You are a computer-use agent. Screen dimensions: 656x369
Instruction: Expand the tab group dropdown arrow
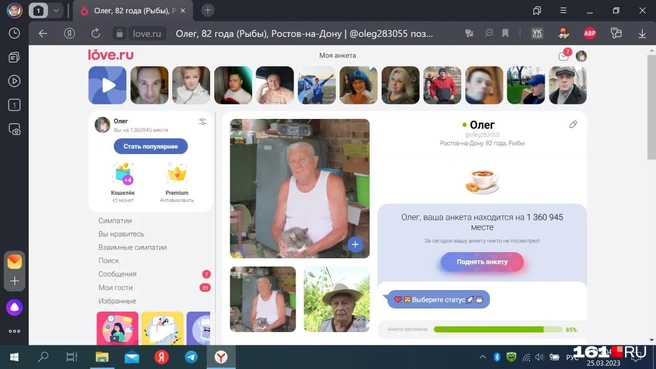[56, 10]
